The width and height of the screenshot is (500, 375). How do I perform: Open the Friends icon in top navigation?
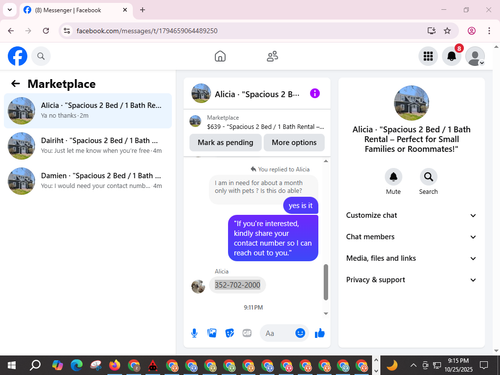(272, 56)
